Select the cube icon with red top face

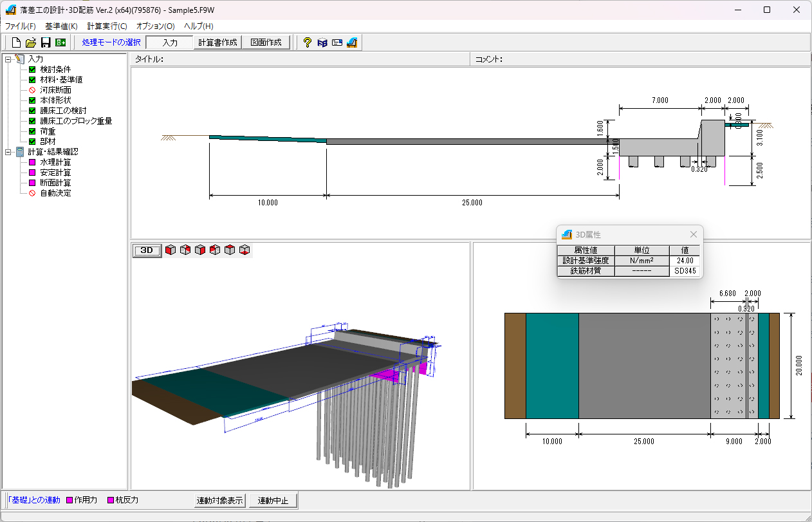230,250
